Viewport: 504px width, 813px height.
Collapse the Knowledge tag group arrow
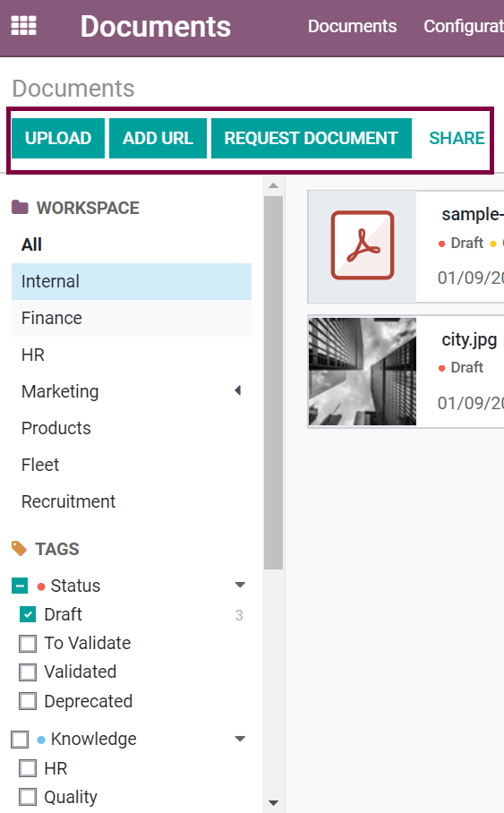click(x=240, y=739)
